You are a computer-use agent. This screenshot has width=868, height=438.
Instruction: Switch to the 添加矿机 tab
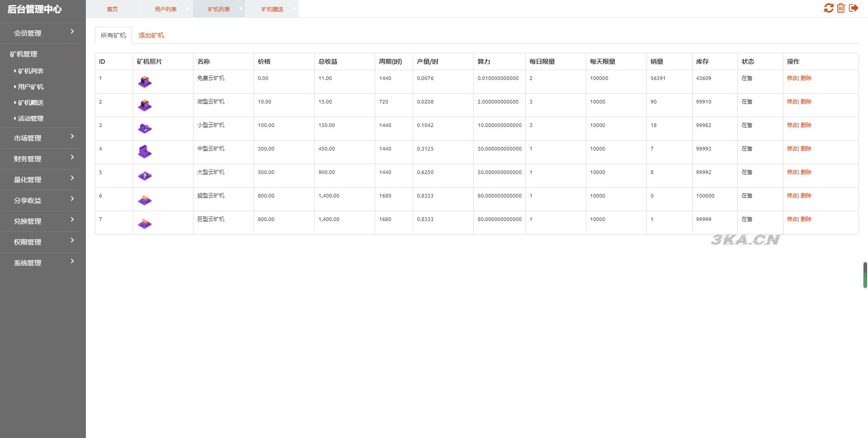coord(151,35)
